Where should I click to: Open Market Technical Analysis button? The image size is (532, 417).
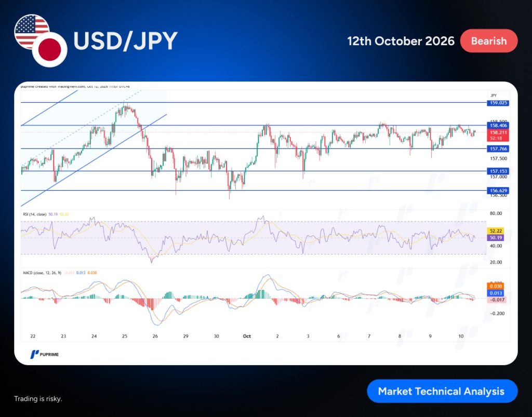tap(442, 391)
